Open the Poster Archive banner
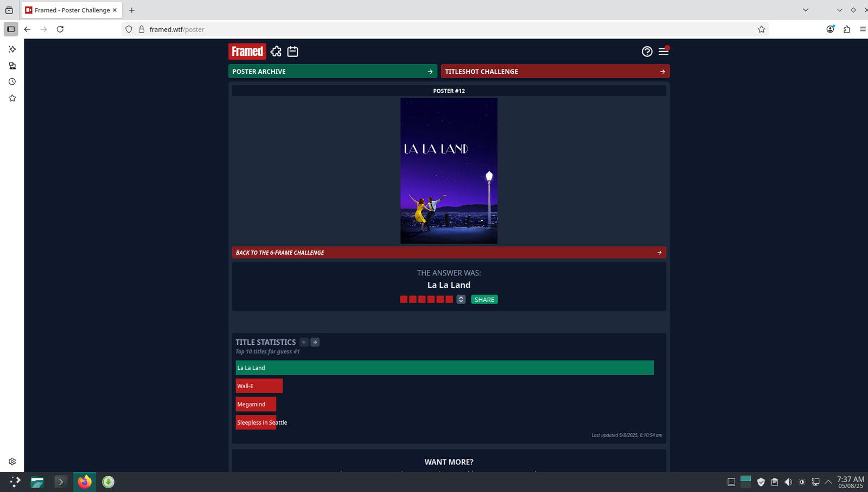Screen dimensions: 868x492 coord(333,71)
